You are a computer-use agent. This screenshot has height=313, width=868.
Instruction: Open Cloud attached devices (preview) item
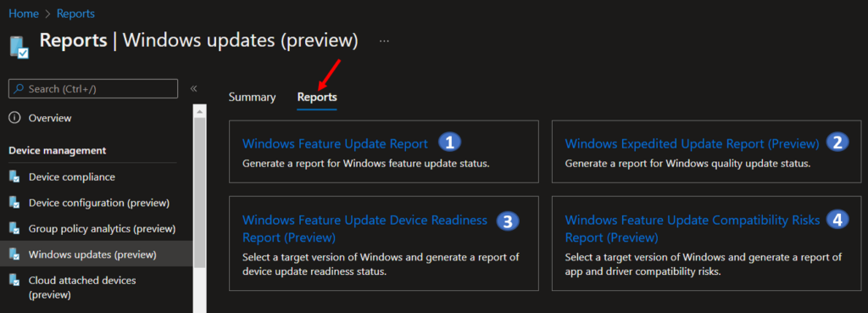[82, 288]
